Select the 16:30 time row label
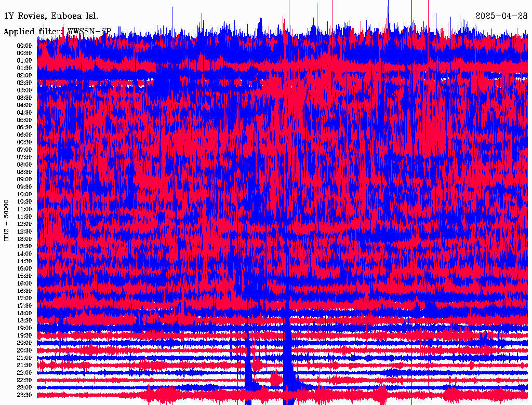 tap(24, 291)
